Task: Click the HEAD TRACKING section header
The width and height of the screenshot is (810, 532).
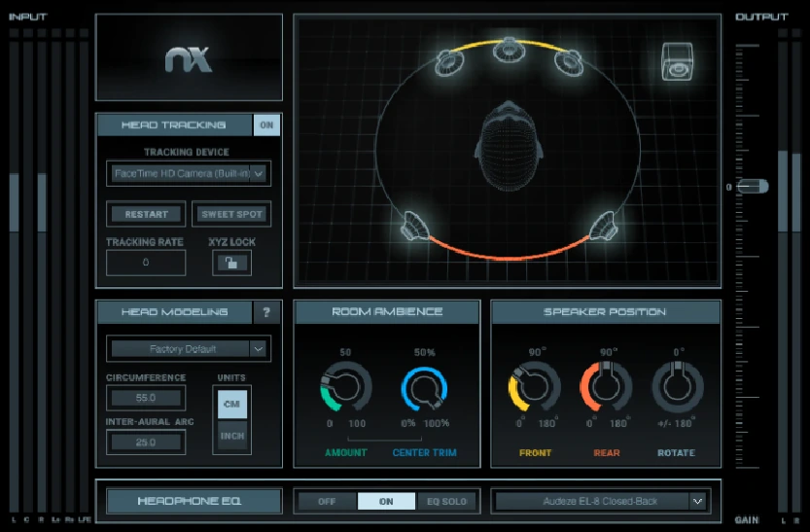Action: click(174, 125)
